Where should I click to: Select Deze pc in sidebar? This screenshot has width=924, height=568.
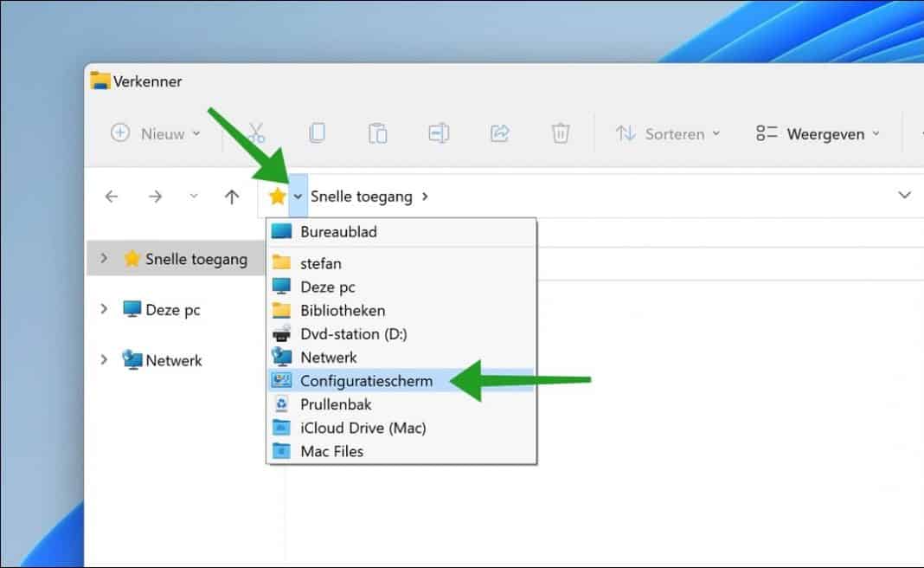(162, 310)
